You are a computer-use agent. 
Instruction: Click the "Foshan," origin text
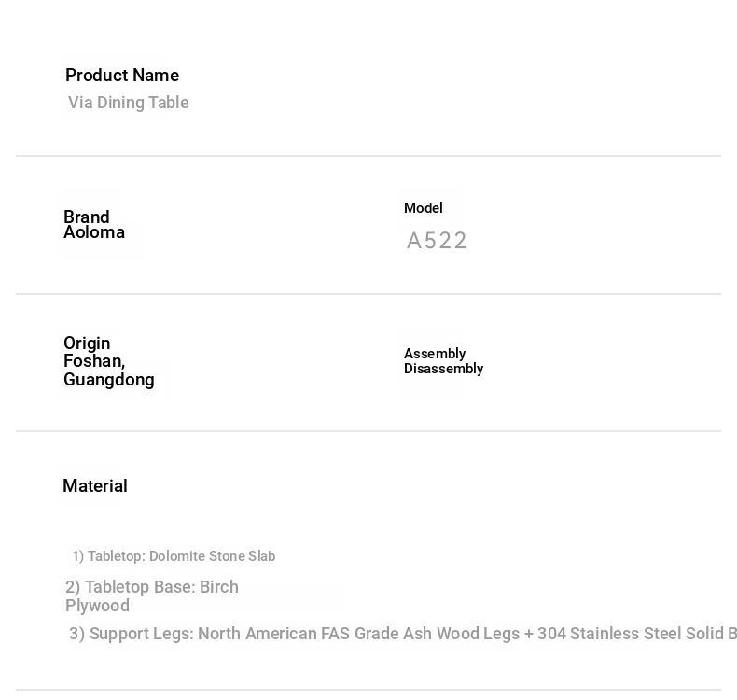[94, 361]
